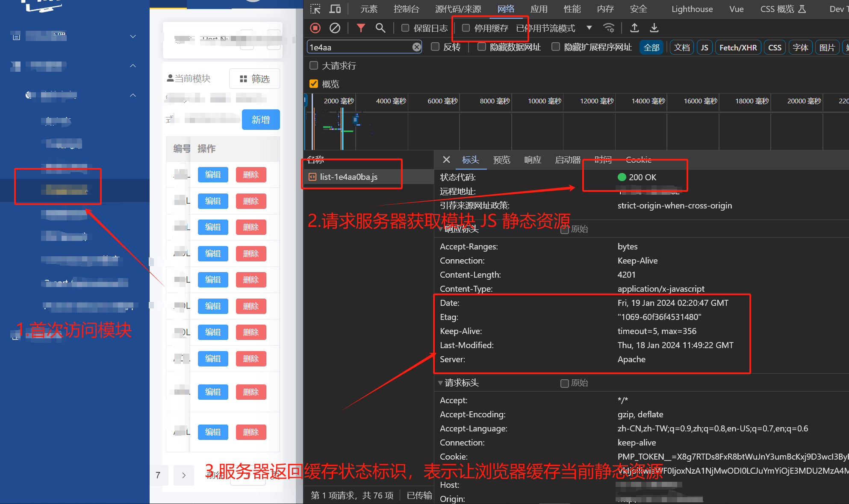Screen dimensions: 849x504
Task: Switch to 启动器 detail tab
Action: click(x=568, y=160)
